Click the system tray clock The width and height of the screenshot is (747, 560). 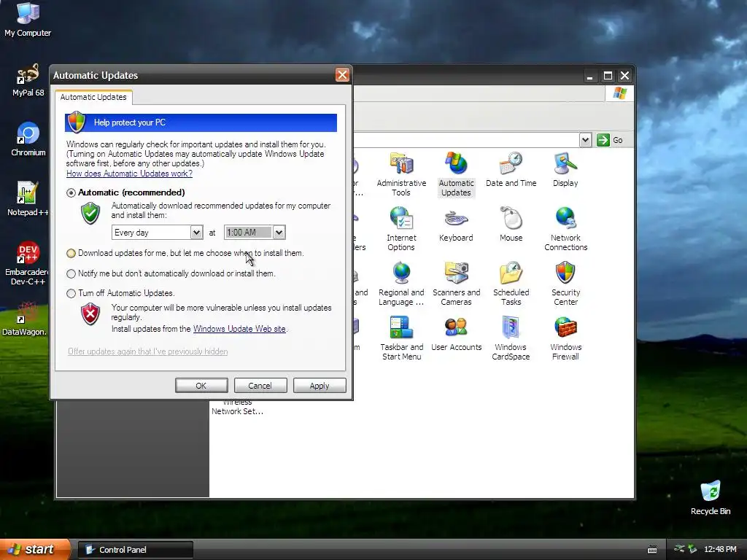(720, 550)
